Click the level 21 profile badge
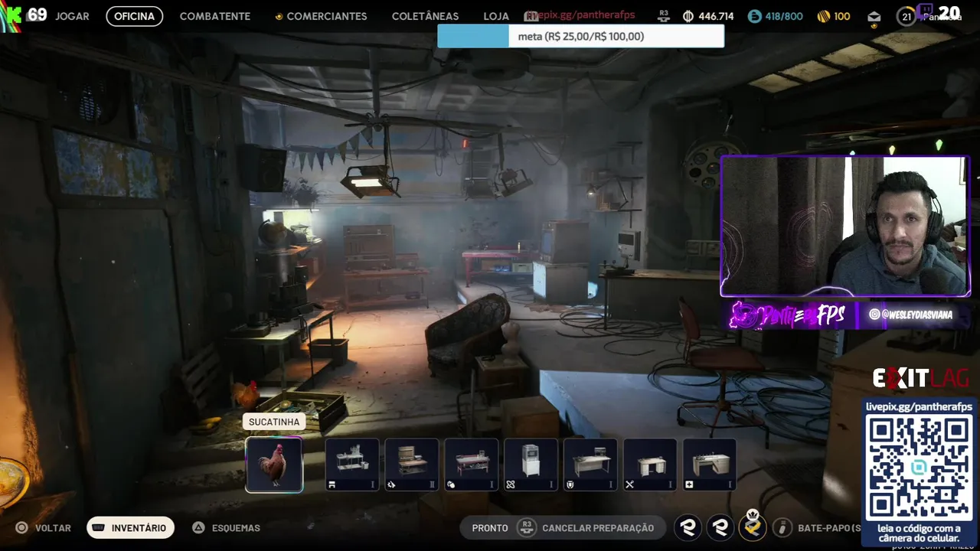Viewport: 980px width, 551px height. click(906, 16)
